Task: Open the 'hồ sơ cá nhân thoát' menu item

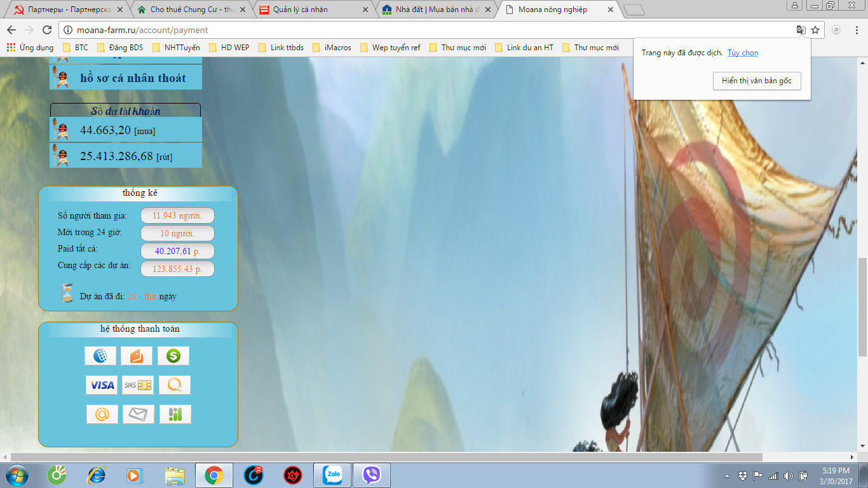Action: (126, 78)
